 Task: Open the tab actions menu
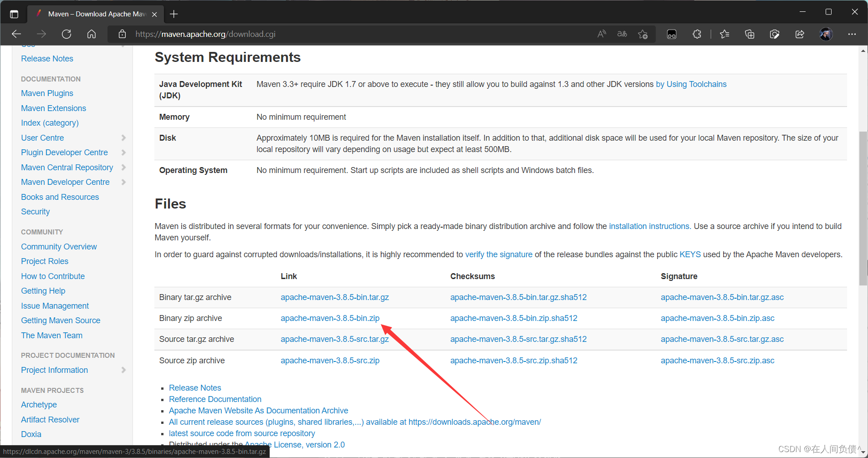coord(14,14)
